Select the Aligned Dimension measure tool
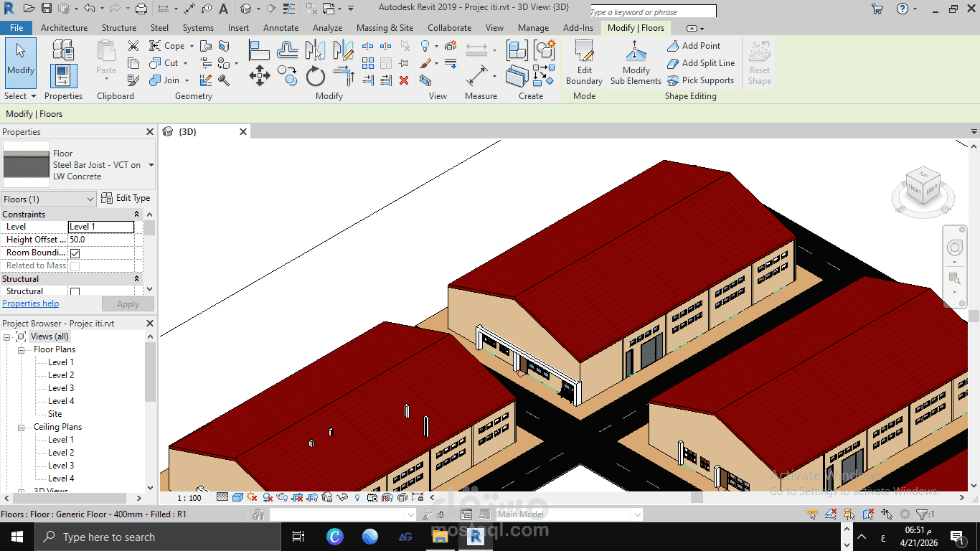This screenshot has height=551, width=980. 477,76
